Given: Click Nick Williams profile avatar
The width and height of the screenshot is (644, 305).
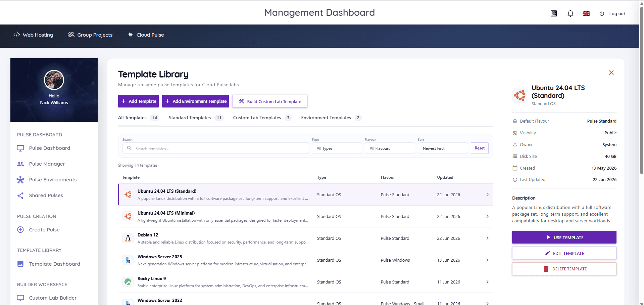Looking at the screenshot, I should 54,80.
